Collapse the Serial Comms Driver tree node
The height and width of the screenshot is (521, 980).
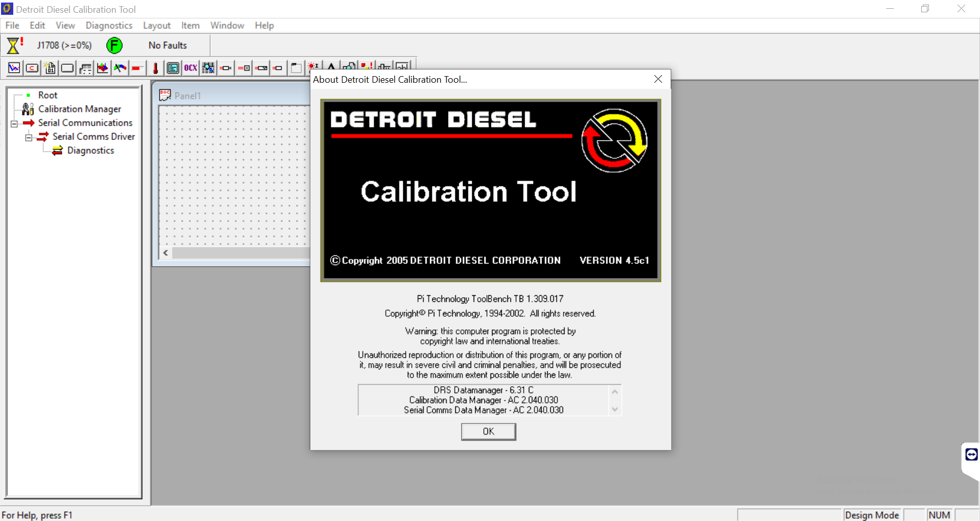coord(29,137)
